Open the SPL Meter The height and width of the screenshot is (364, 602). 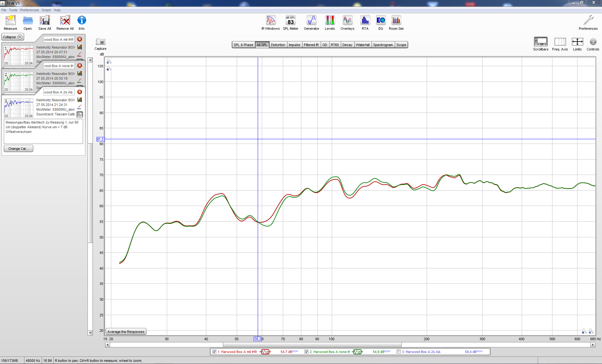[x=291, y=23]
